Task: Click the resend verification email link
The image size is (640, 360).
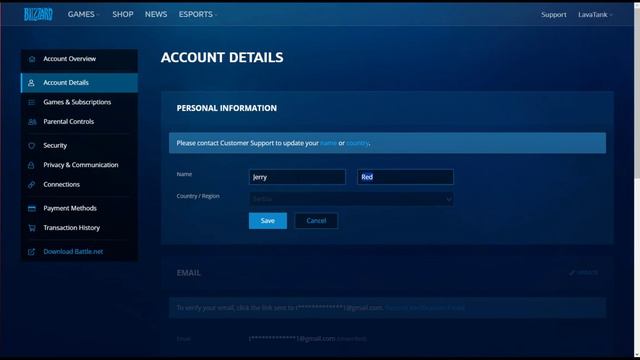Action: click(x=425, y=308)
